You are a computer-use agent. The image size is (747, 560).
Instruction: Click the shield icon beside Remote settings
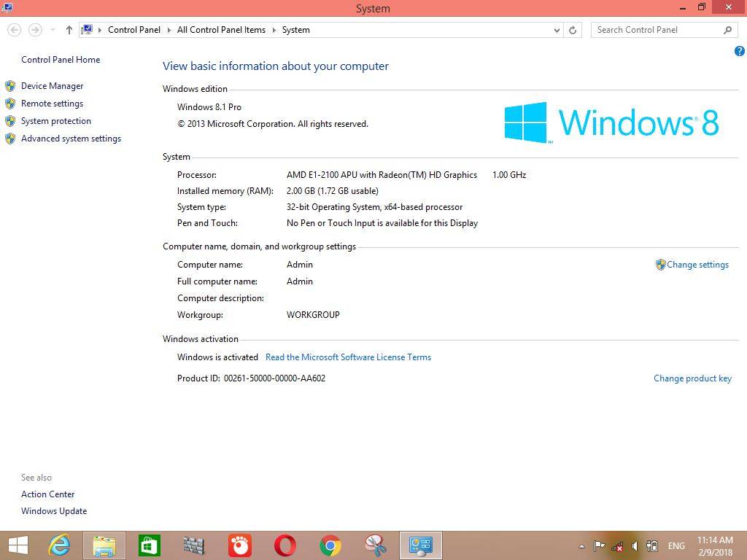pyautogui.click(x=10, y=104)
